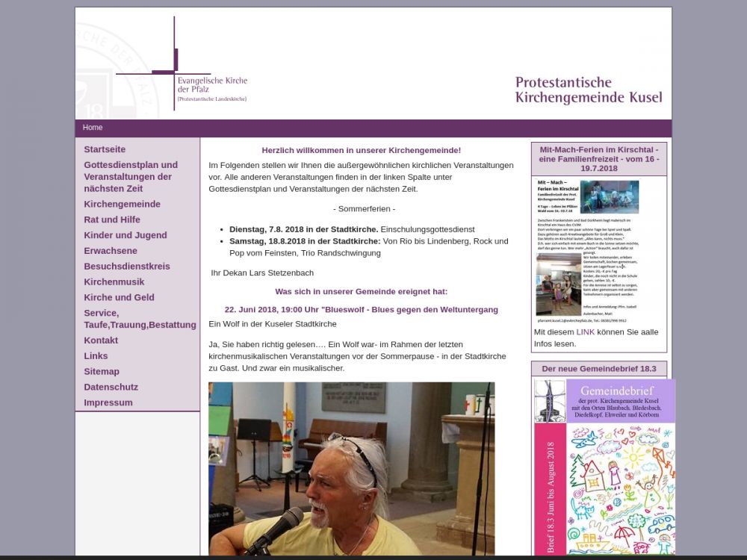Navigate to Kinder und Jugend
This screenshot has width=747, height=560.
pos(125,235)
